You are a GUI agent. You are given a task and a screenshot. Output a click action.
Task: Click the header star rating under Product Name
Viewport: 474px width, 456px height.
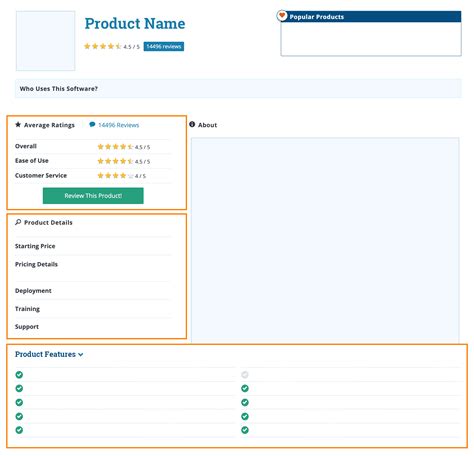click(x=103, y=46)
